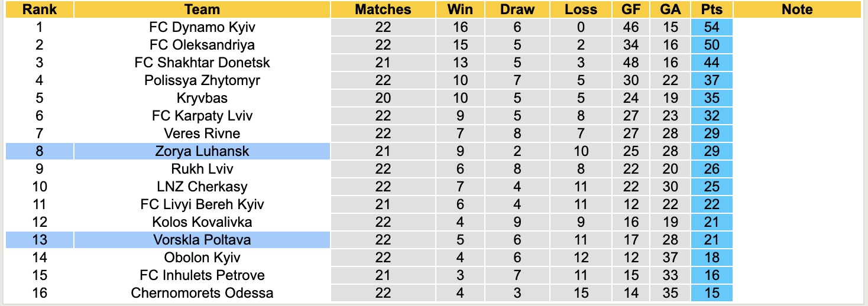Select the Polissya Zhytomyr team entry
The height and width of the screenshot is (306, 868).
(202, 80)
